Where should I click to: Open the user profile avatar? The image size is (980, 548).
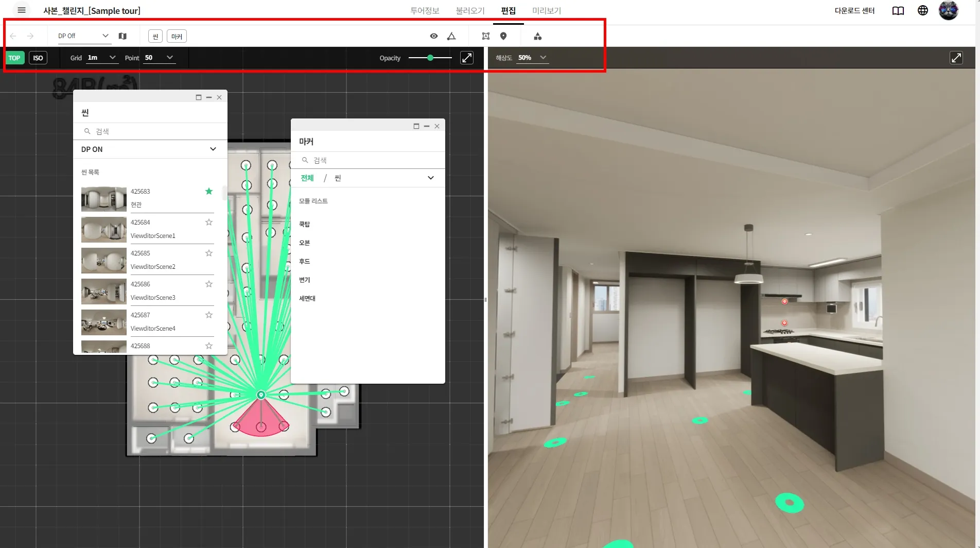pos(949,10)
